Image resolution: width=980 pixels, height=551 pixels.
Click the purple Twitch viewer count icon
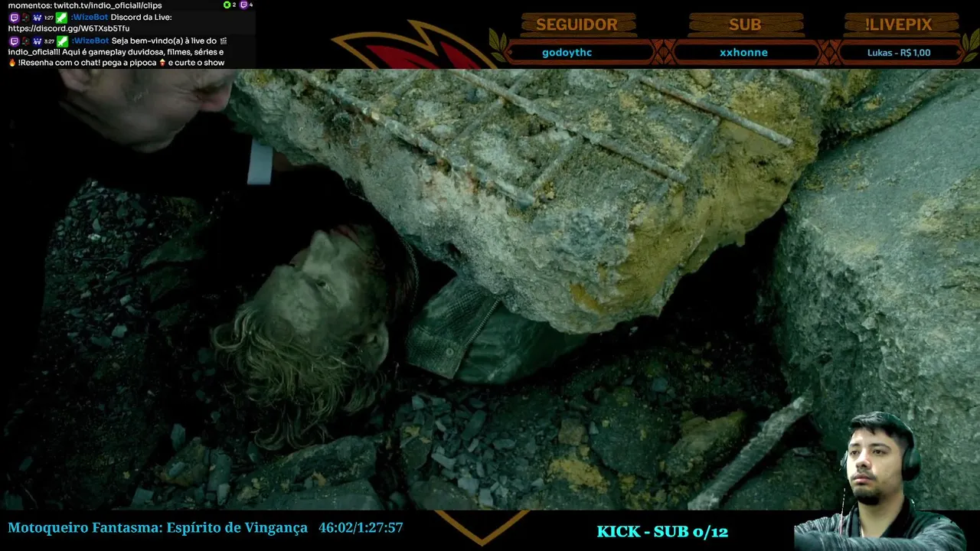coord(243,5)
